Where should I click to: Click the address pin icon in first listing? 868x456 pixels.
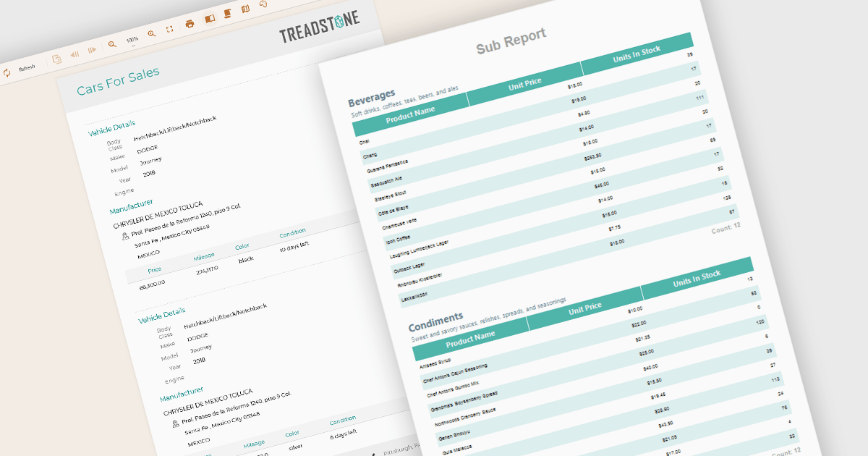pyautogui.click(x=125, y=236)
